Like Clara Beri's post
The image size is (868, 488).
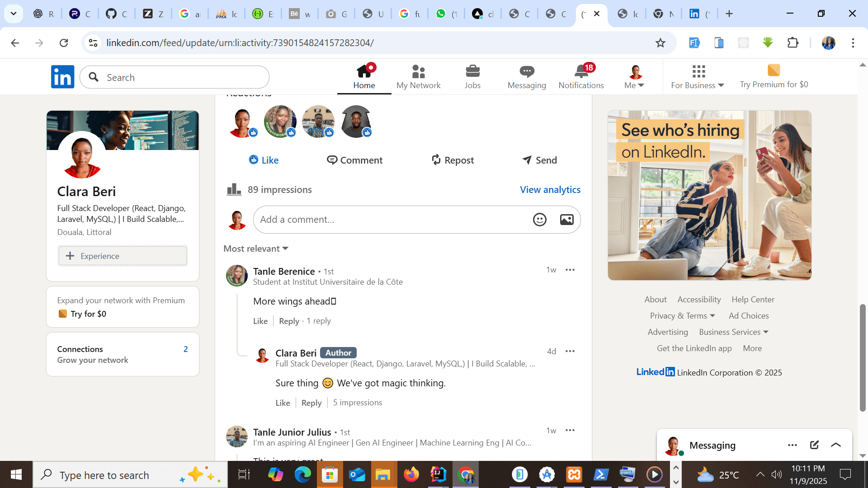pyautogui.click(x=263, y=160)
